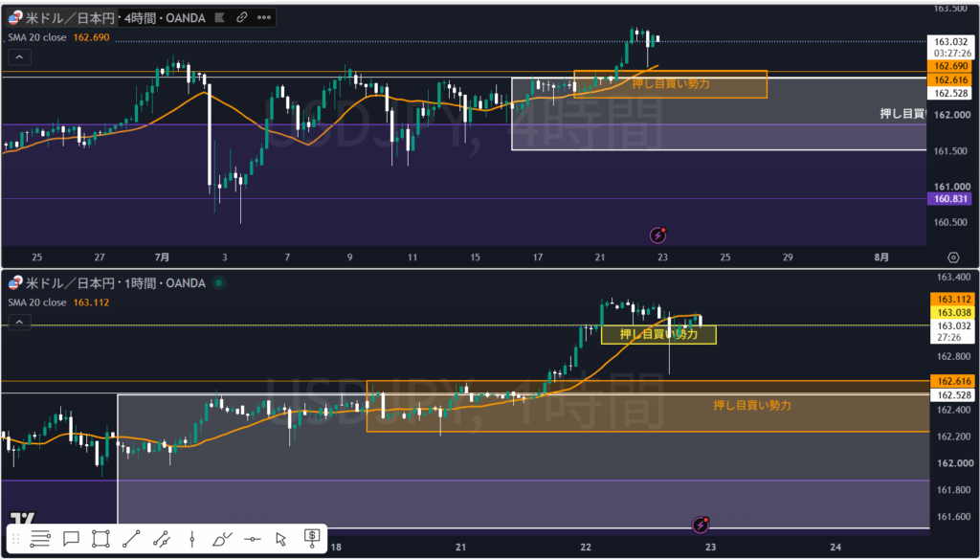
Task: Collapse the indicator legend on 1-hour chart
Action: pyautogui.click(x=19, y=323)
